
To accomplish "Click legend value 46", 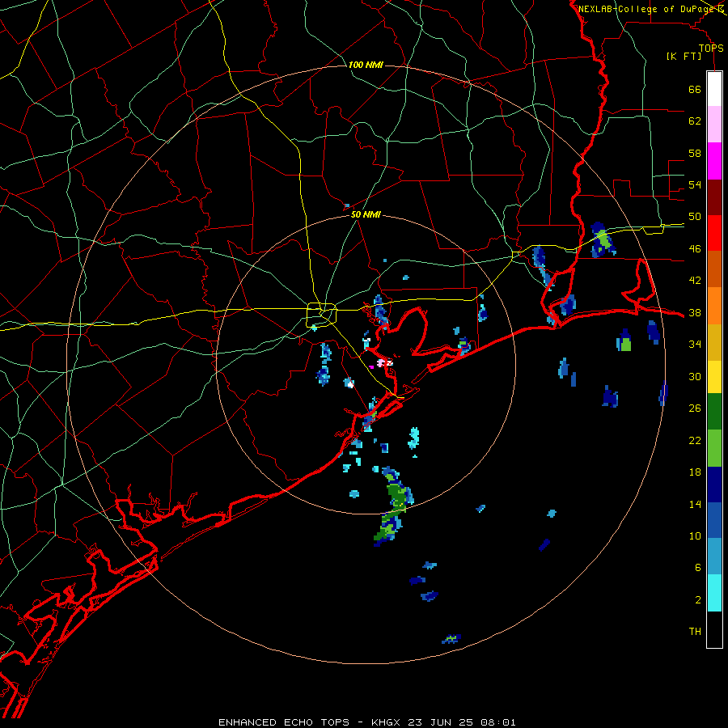I will [x=695, y=249].
